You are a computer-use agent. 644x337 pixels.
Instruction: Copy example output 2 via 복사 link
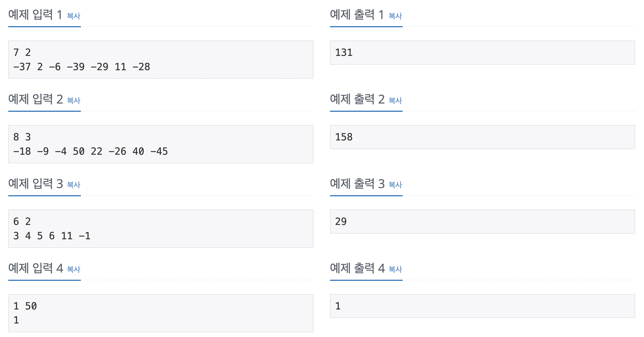395,100
